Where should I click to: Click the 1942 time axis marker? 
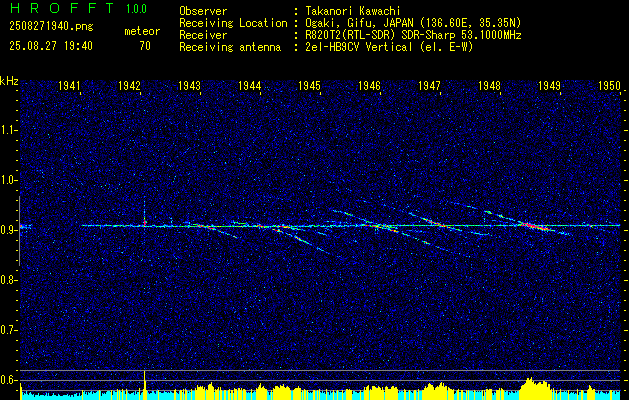(x=129, y=85)
